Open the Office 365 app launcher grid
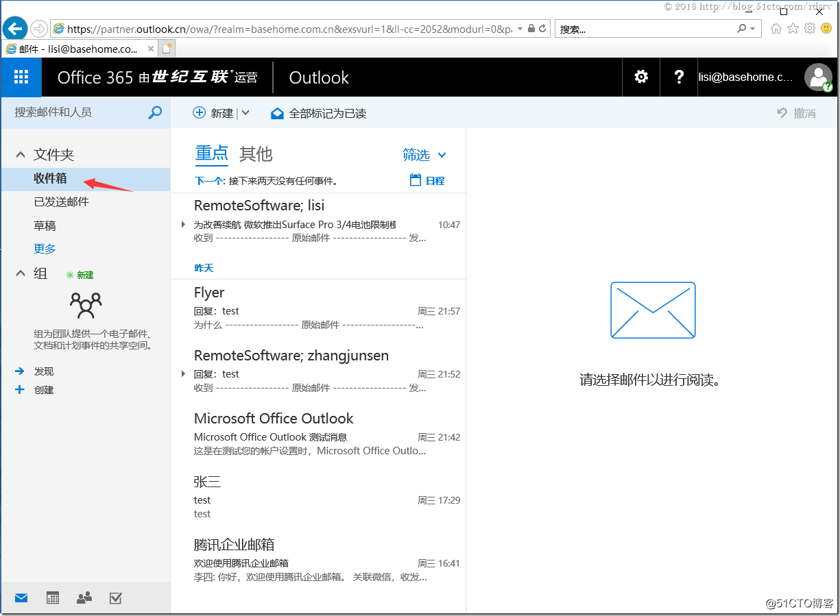The image size is (840, 616). (21, 77)
